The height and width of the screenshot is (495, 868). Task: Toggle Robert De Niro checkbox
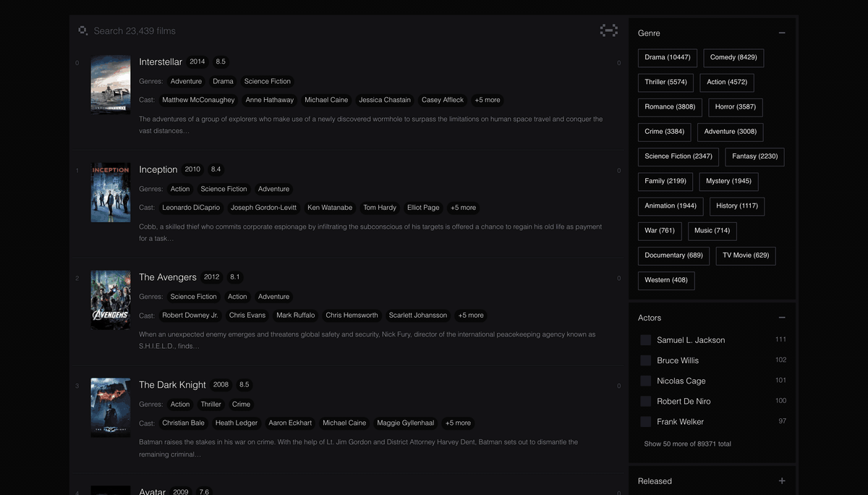pyautogui.click(x=646, y=401)
